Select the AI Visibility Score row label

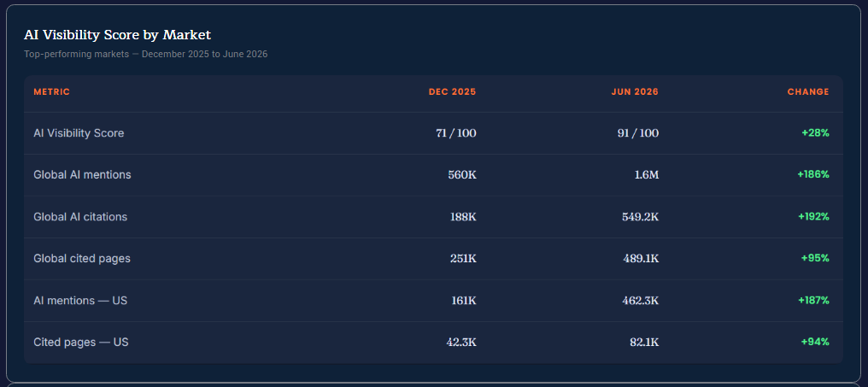tap(79, 133)
